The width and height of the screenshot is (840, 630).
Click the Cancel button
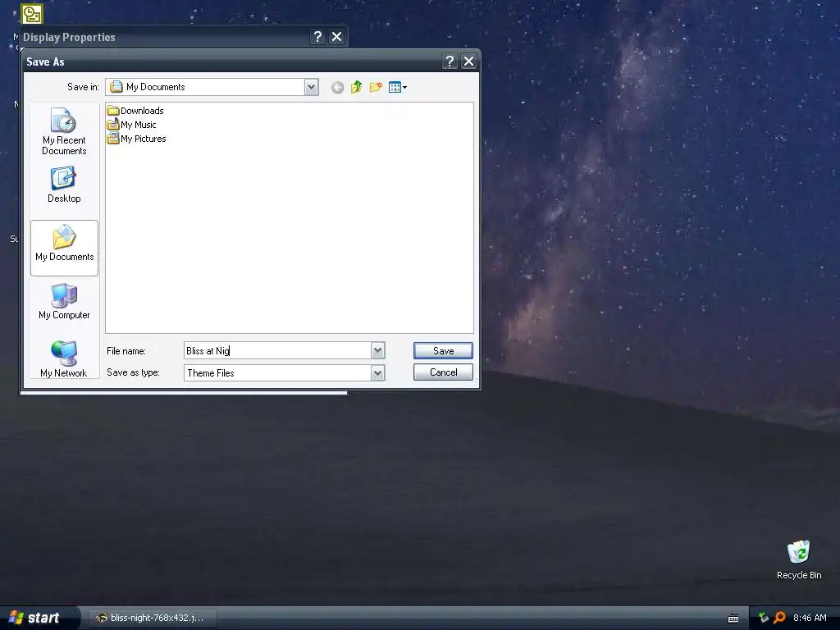443,372
